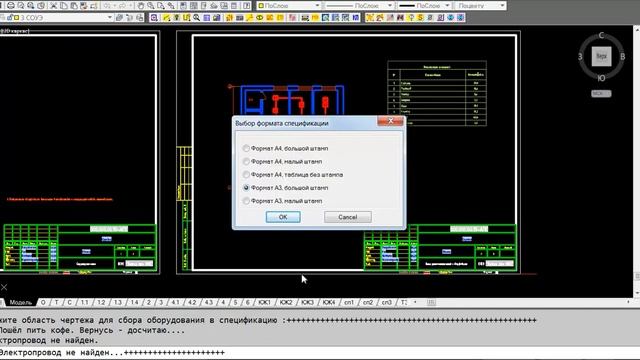Click compass letter С on ViewCube

pos(601,36)
